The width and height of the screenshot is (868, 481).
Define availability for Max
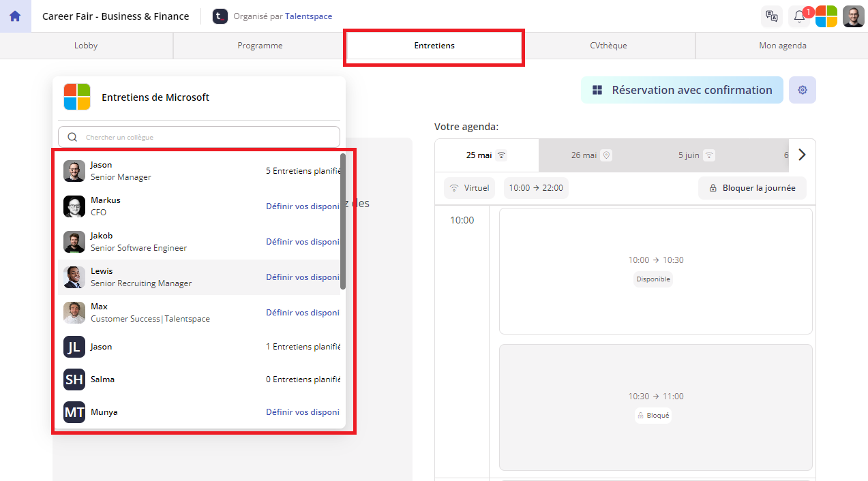[x=303, y=313]
